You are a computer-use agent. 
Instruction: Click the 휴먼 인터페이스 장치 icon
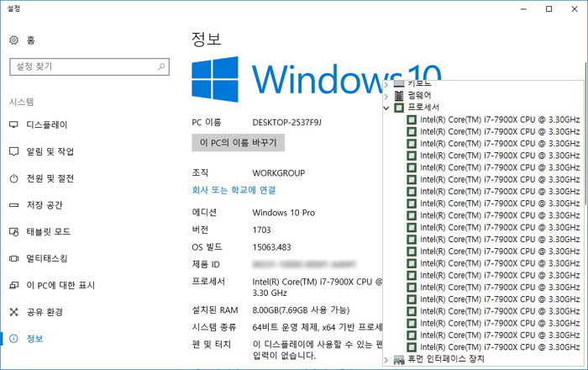point(399,360)
